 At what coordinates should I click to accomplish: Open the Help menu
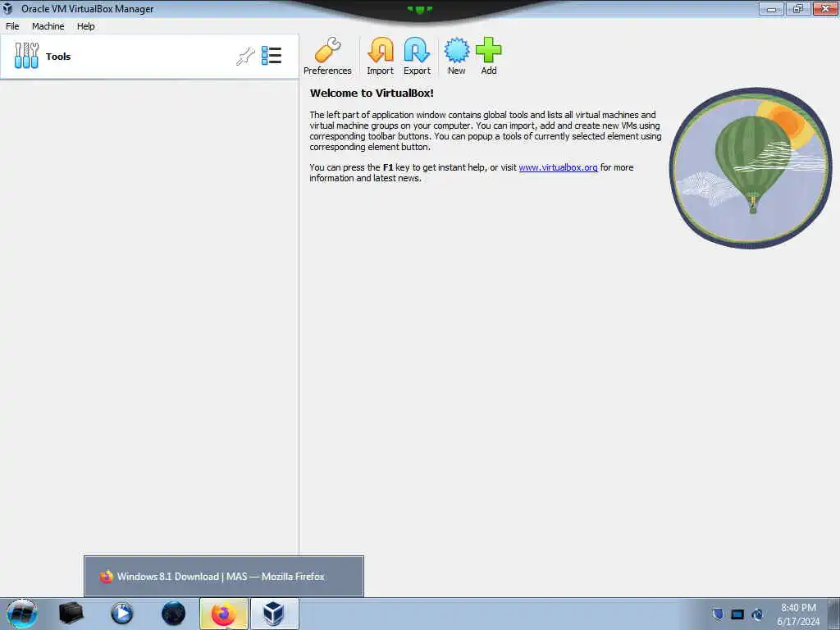[85, 26]
